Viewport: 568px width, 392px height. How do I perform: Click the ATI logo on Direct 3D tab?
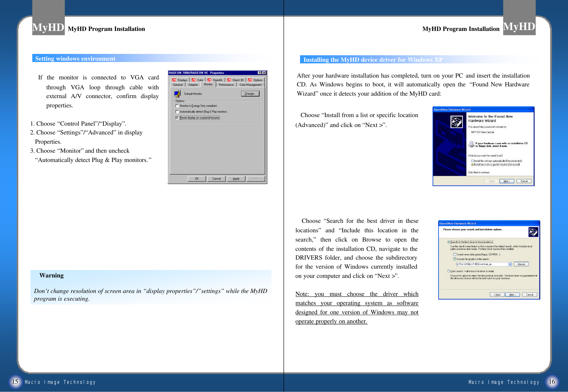[x=229, y=80]
